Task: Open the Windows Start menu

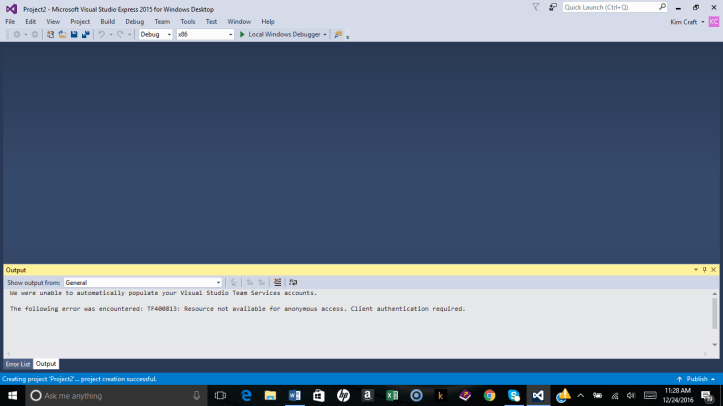Action: pos(12,395)
